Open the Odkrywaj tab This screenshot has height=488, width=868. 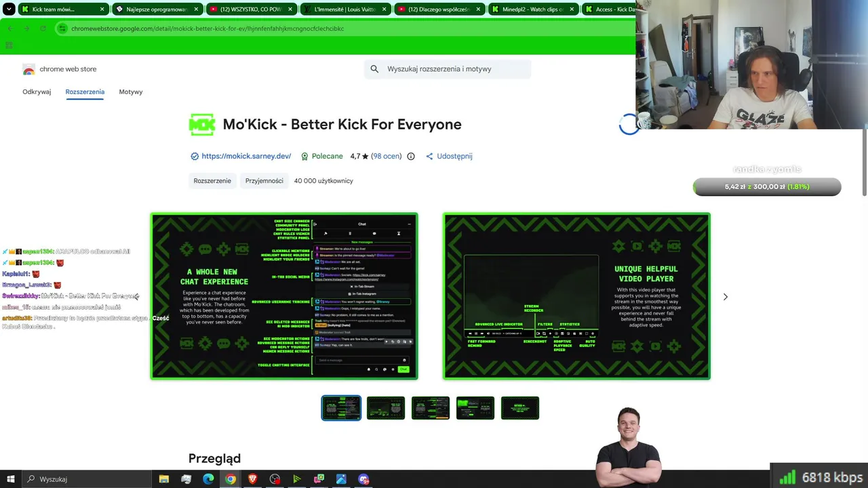coord(37,91)
